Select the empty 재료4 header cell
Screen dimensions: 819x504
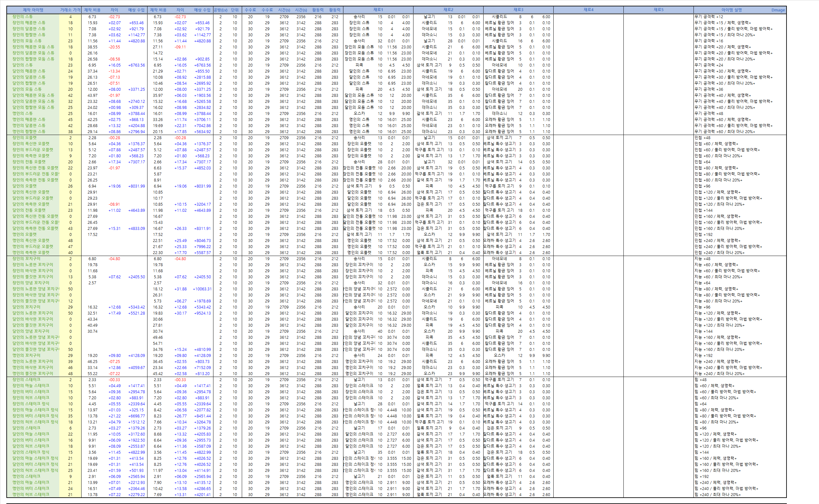coord(588,10)
